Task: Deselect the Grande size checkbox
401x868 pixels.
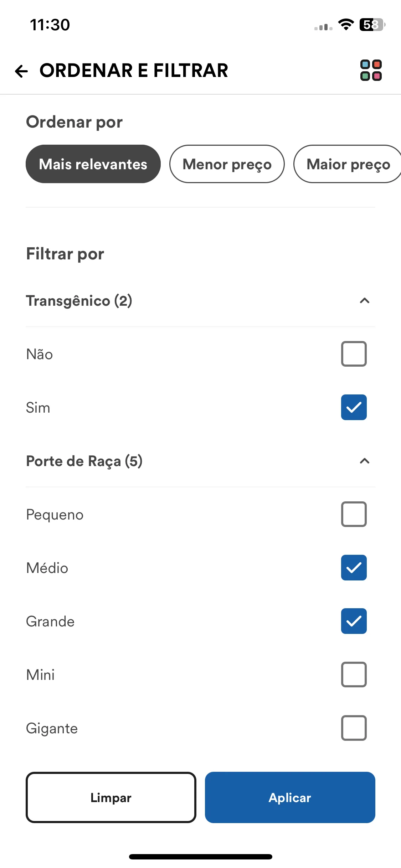Action: 354,621
